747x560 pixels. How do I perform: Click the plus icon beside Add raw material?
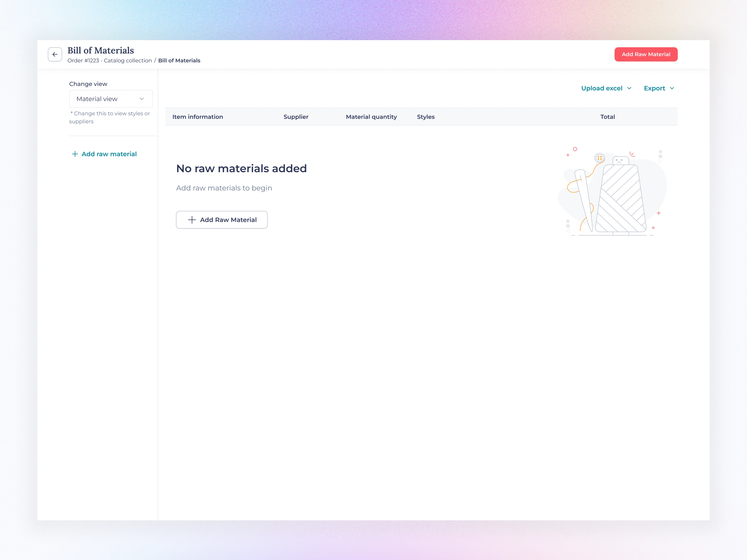(75, 154)
